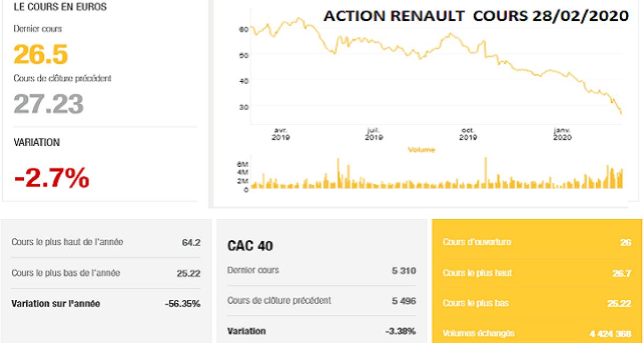
Task: Click the 'juil. 2019' axis label
Action: click(374, 134)
